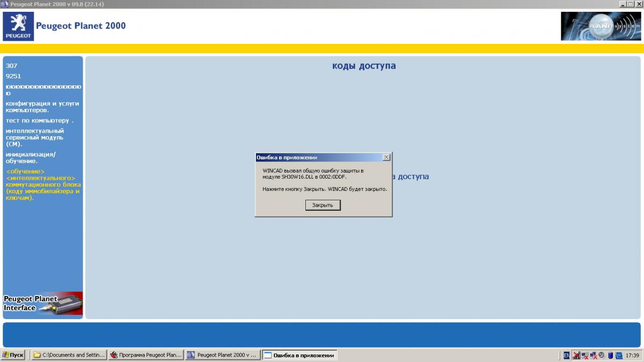Minimize the Peugeot Planet 2000 window
Screen dimensions: 644x362
622,4
